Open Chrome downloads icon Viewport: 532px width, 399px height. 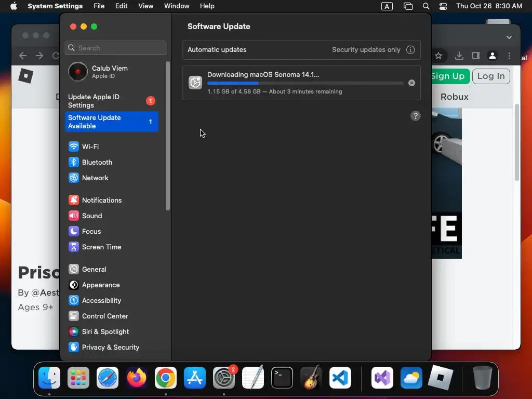pos(459,56)
